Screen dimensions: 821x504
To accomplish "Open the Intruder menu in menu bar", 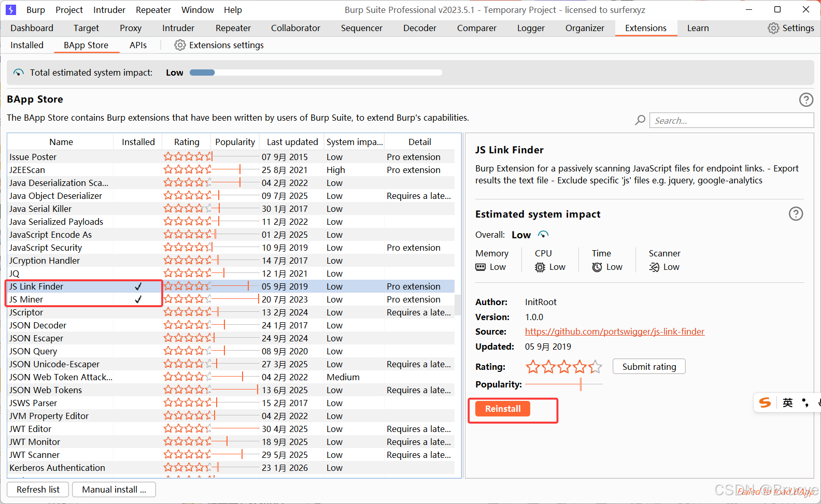I will tap(109, 10).
